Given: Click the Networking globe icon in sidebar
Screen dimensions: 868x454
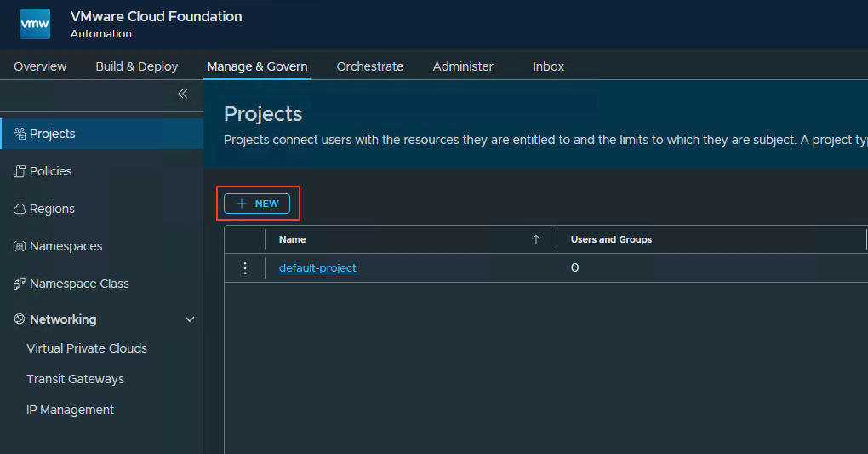Looking at the screenshot, I should point(20,319).
